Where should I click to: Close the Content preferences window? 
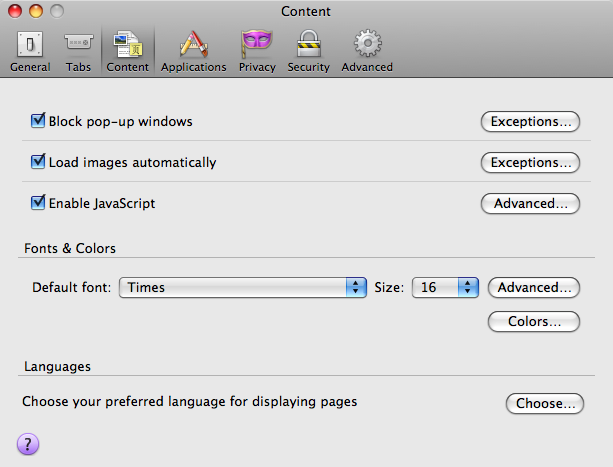[13, 11]
